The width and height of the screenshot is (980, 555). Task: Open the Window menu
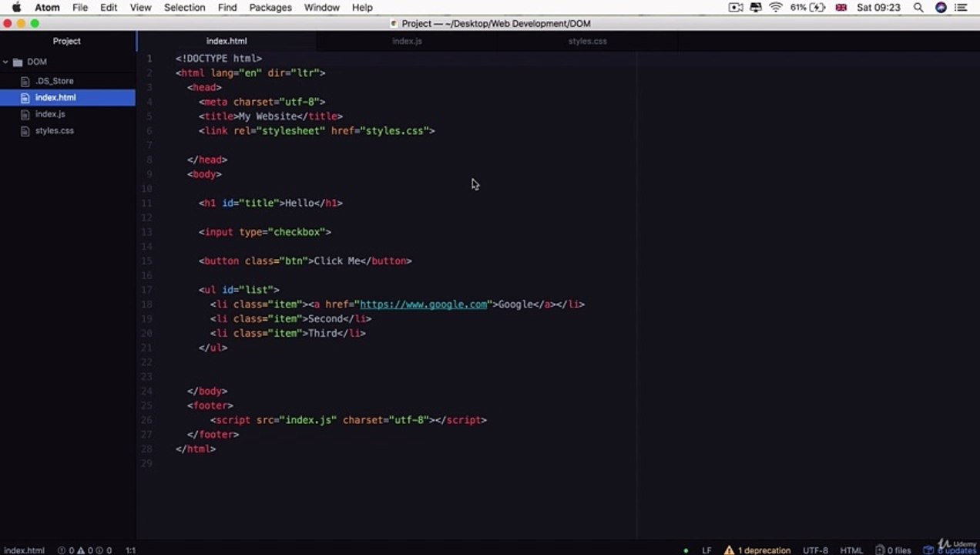pos(322,8)
